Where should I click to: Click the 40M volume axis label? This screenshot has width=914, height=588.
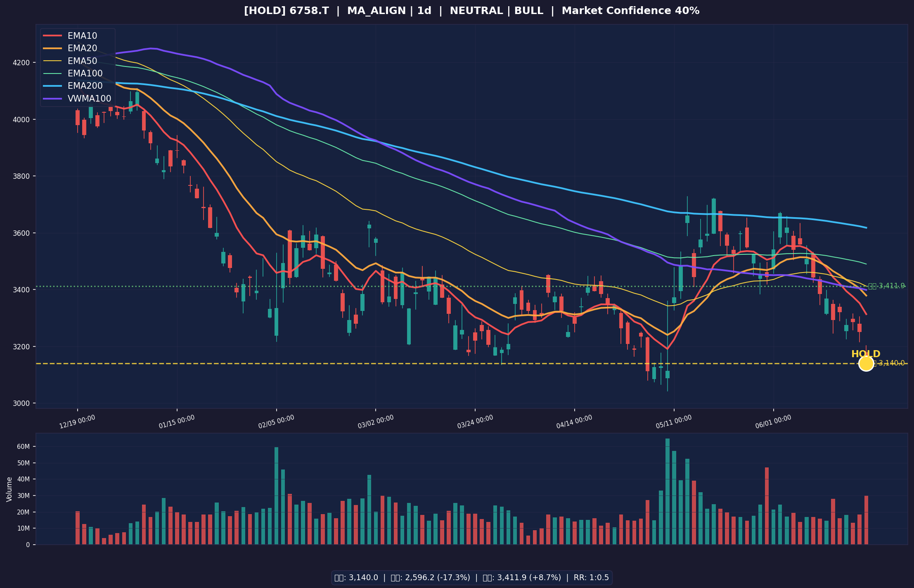point(24,479)
